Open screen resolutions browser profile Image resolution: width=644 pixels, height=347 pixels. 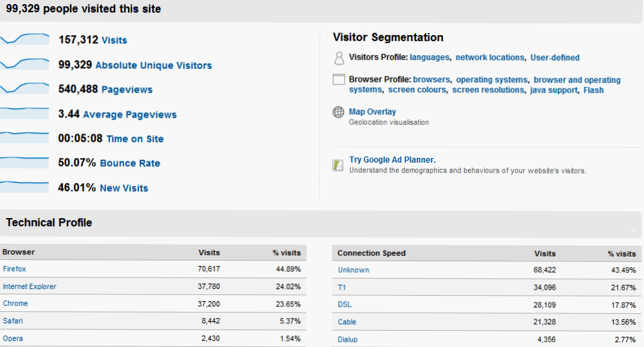pos(488,90)
